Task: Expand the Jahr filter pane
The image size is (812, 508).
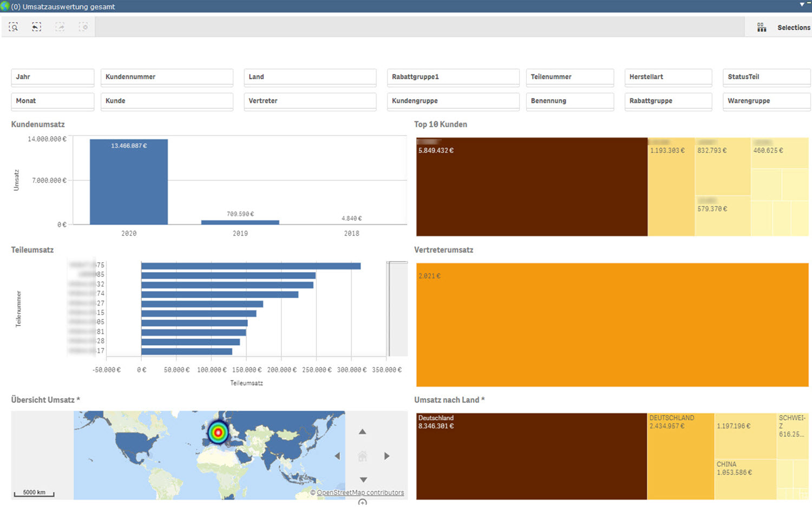Action: 53,77
